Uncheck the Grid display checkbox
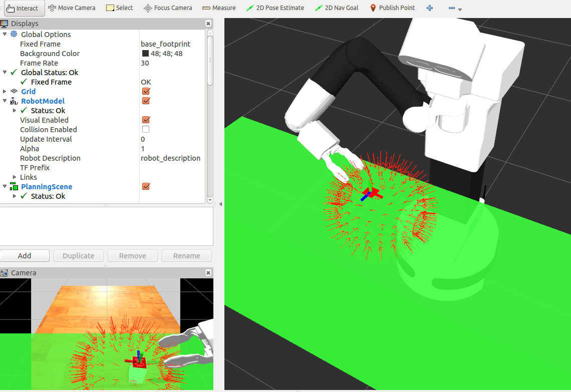This screenshot has height=392, width=571. click(146, 91)
